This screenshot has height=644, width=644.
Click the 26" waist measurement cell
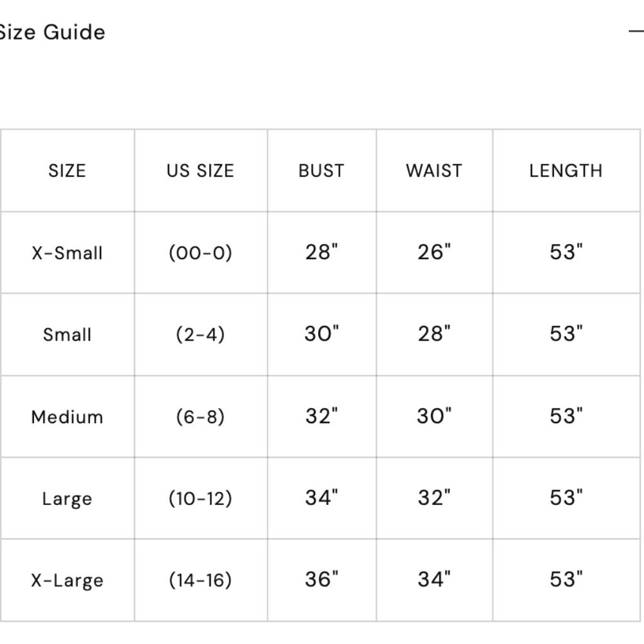click(434, 252)
